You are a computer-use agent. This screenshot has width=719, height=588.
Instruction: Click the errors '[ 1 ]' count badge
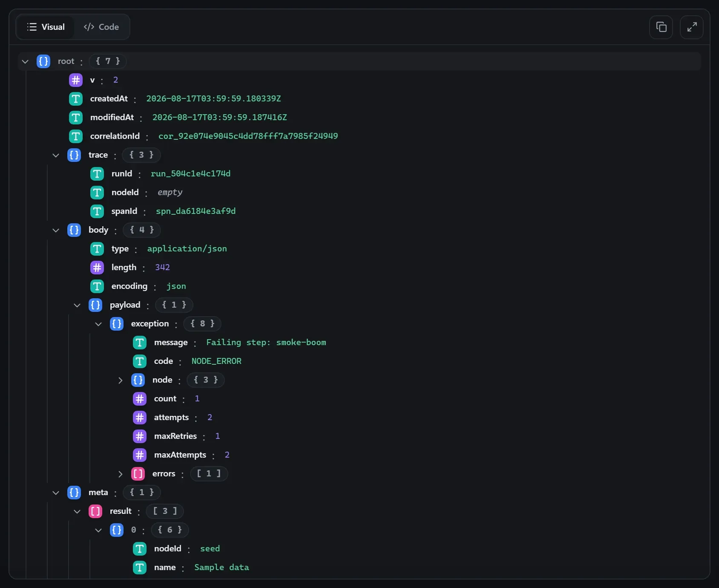click(209, 474)
